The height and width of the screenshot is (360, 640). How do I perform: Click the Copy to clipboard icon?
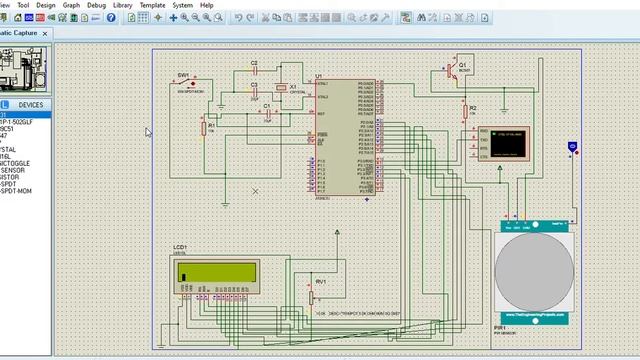pos(276,18)
